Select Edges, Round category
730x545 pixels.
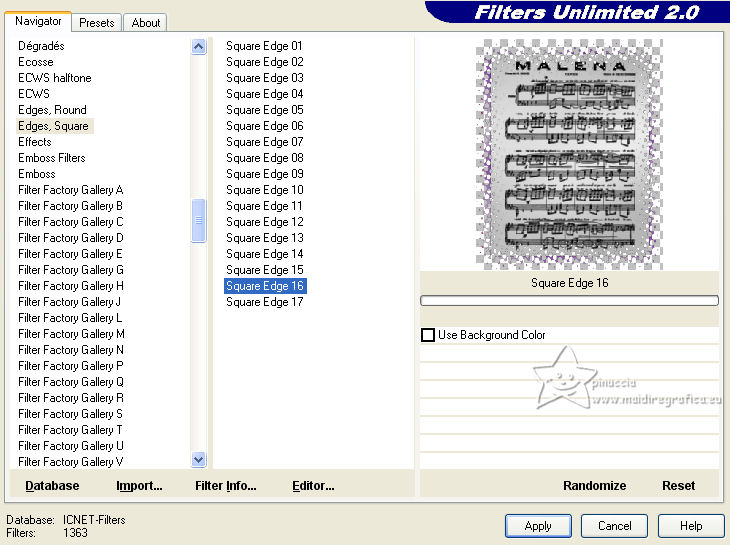(52, 110)
